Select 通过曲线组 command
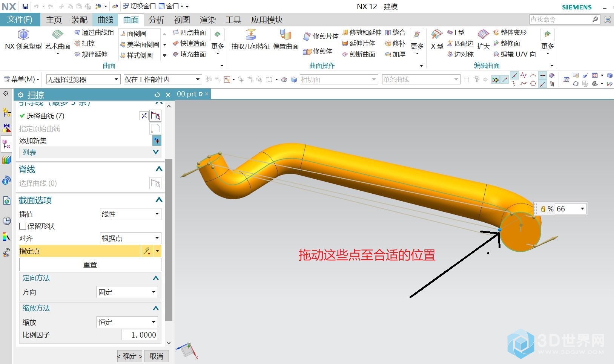Image resolution: width=614 pixels, height=364 pixels. 94,32
